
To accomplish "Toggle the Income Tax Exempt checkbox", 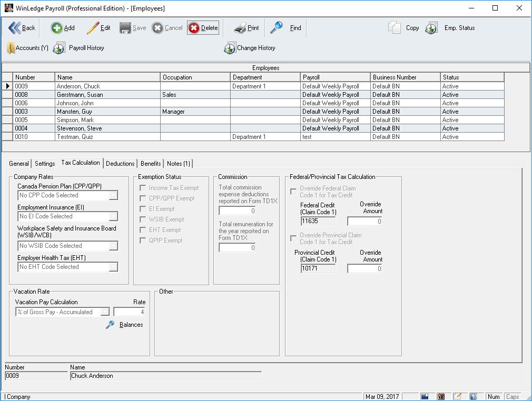I will pos(143,188).
